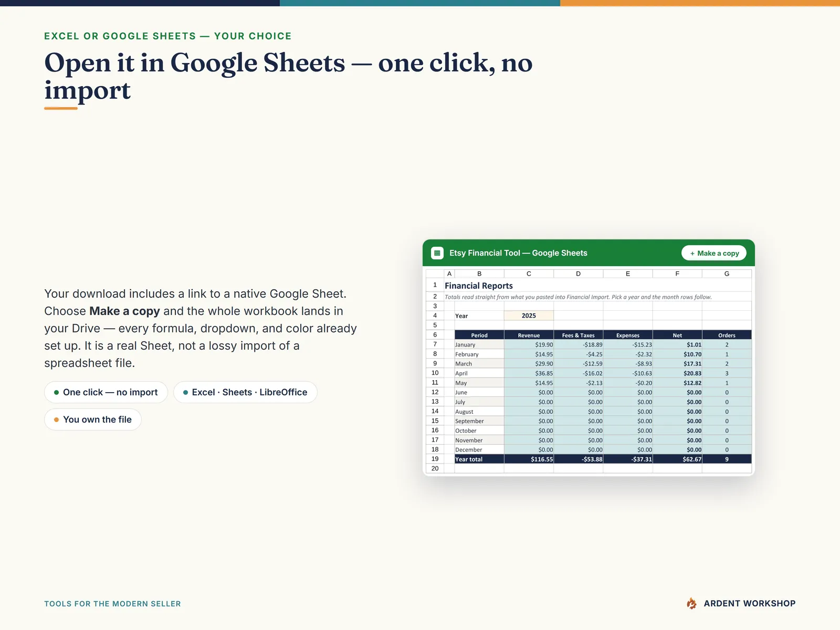Click the September row label
The width and height of the screenshot is (840, 630).
(479, 421)
